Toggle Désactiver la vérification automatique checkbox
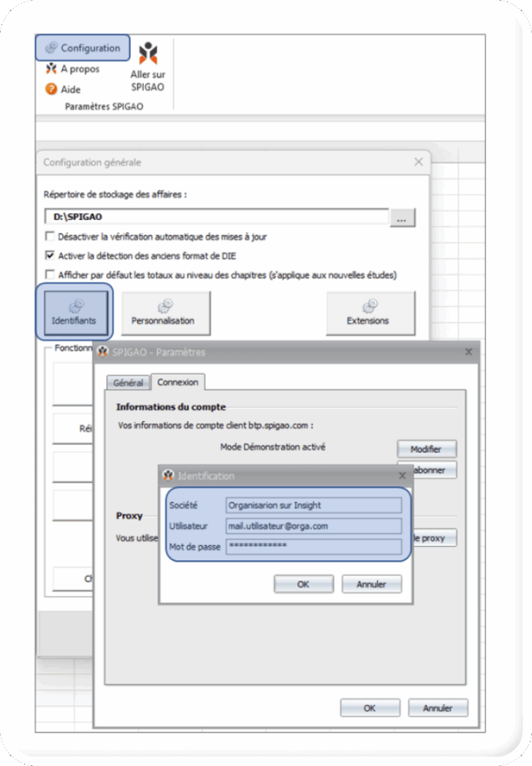Image resolution: width=532 pixels, height=766 pixels. [x=51, y=236]
